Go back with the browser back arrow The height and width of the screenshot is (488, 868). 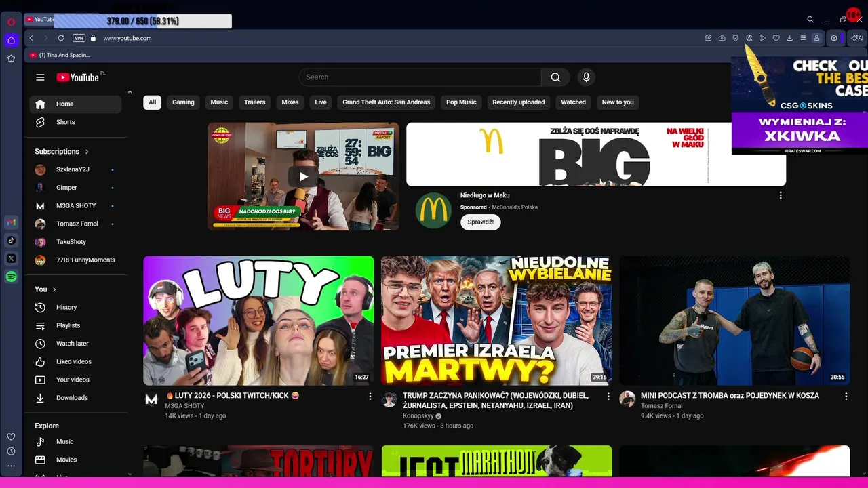click(31, 38)
